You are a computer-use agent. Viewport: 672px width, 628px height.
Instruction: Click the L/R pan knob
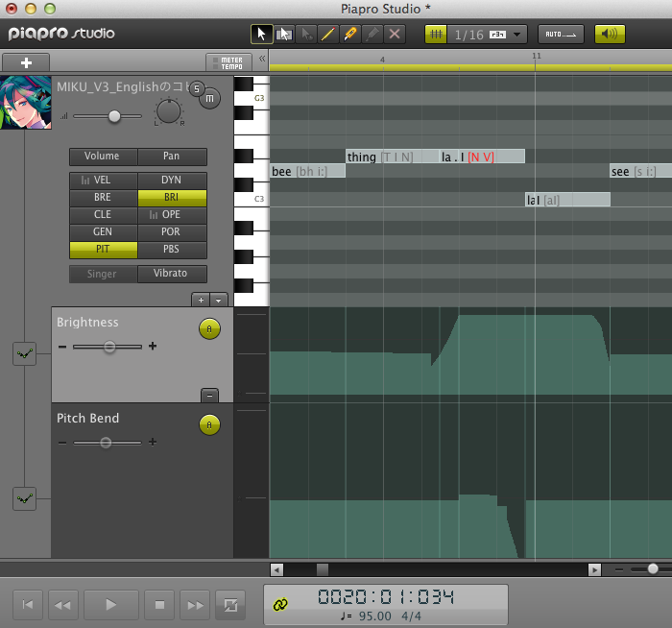[x=169, y=111]
